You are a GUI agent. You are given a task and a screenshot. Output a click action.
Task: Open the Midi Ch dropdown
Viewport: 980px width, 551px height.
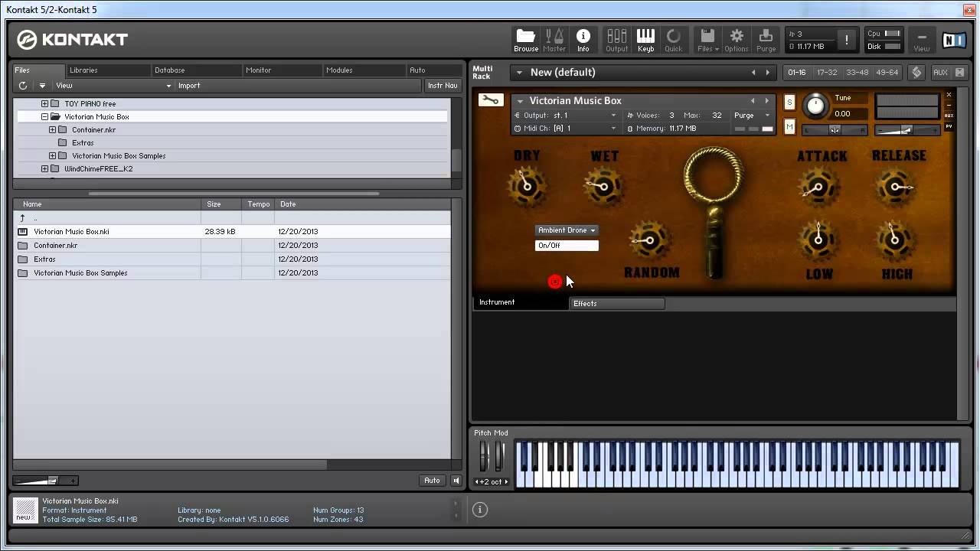[x=565, y=129]
